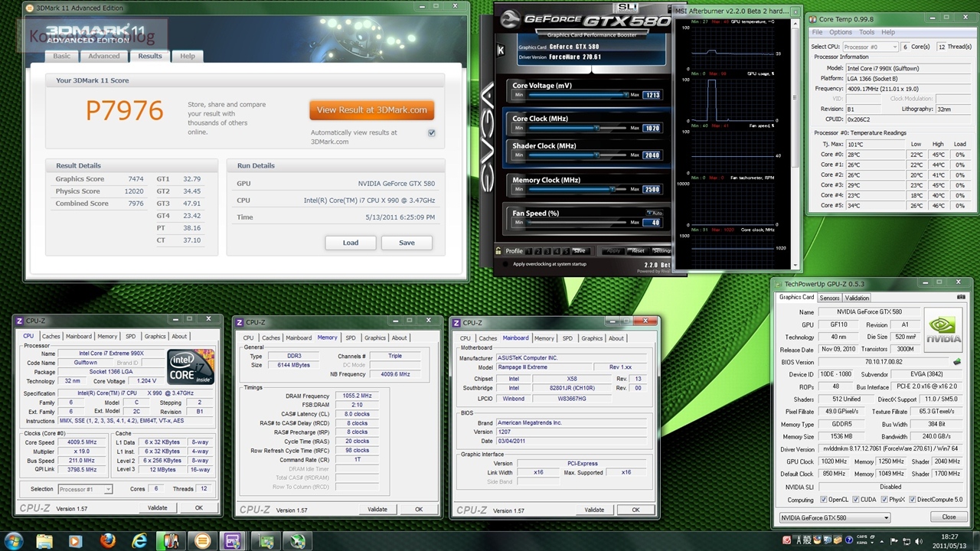Click OK in the CPU-Z Mainboard window
The image size is (980, 551).
coord(635,510)
